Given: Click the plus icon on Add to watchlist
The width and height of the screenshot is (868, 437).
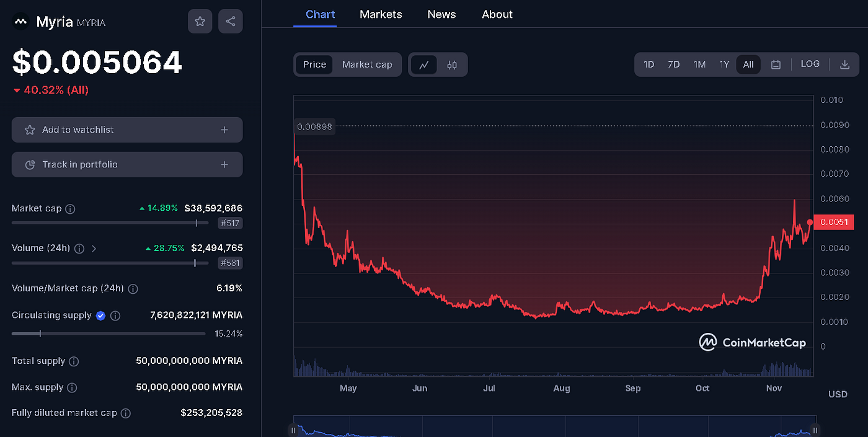Looking at the screenshot, I should [224, 130].
